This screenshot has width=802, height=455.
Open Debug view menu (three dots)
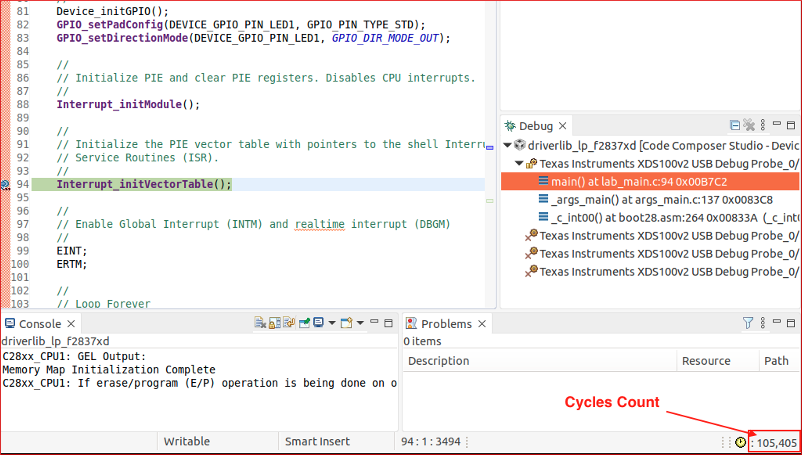click(x=763, y=125)
